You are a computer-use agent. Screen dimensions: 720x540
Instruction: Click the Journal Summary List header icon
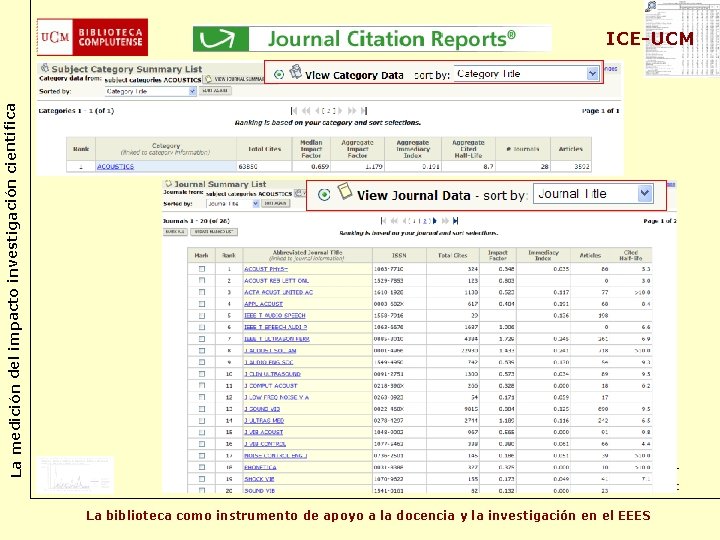(168, 183)
